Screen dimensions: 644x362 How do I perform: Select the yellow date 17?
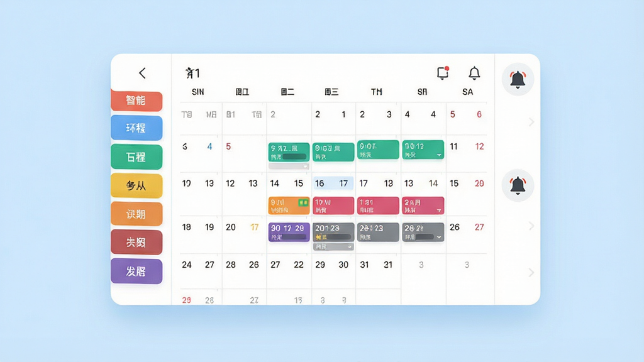coord(255,227)
